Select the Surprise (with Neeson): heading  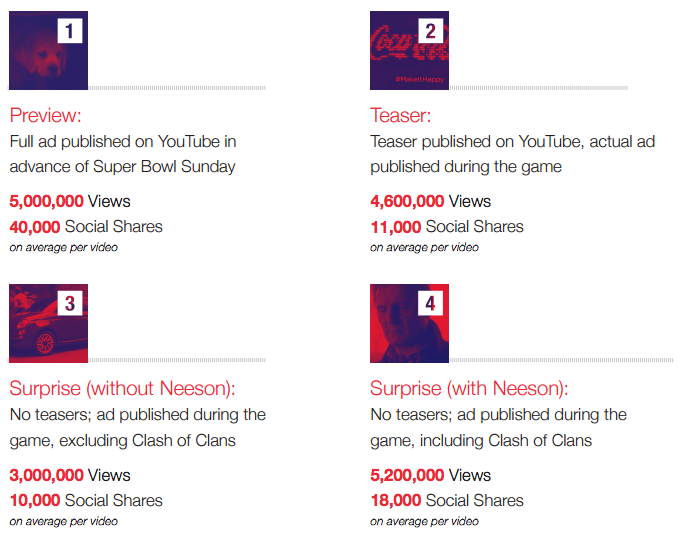469,388
